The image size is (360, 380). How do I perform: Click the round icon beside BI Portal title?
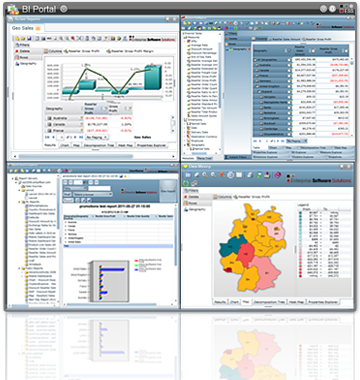pos(64,9)
